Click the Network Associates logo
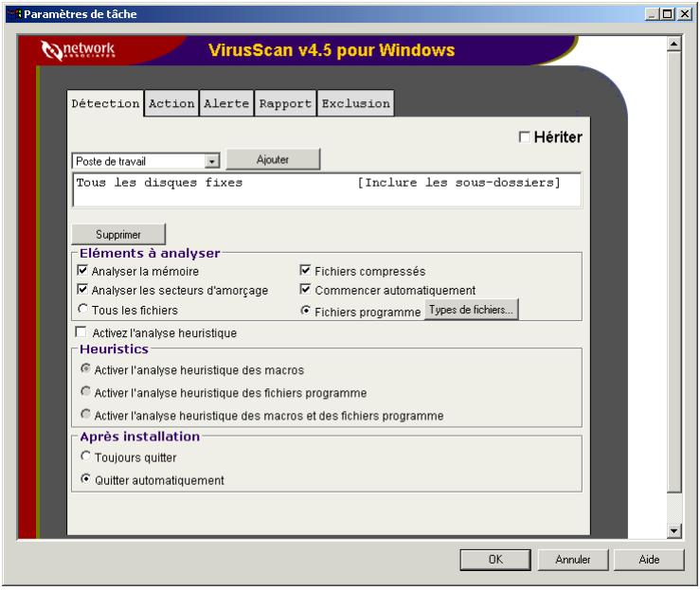 [78, 50]
